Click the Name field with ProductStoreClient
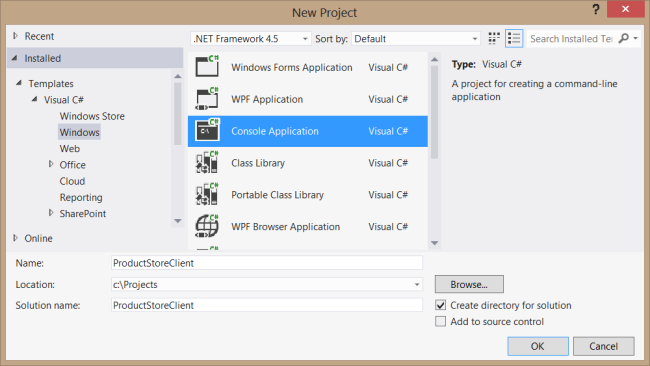650x366 pixels. click(267, 263)
